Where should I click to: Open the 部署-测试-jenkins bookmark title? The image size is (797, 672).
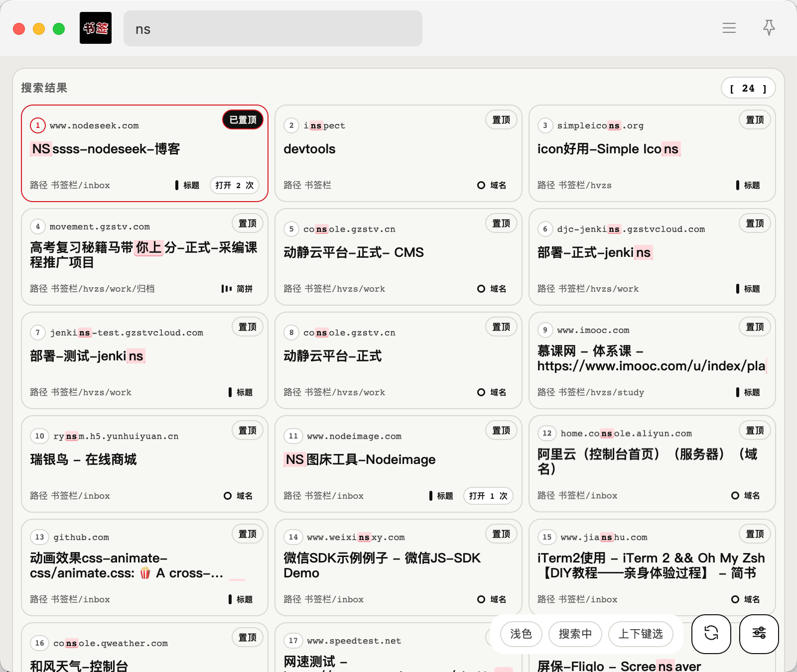click(x=88, y=356)
